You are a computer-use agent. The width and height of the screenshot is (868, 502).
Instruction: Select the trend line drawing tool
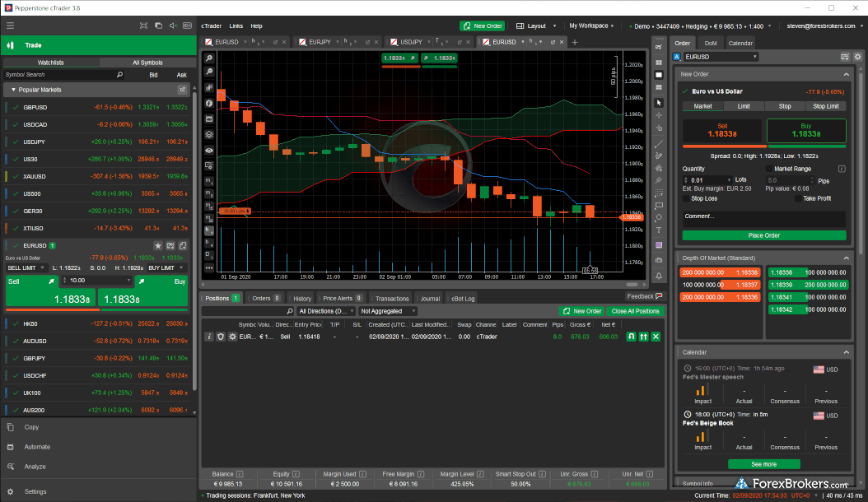(659, 144)
